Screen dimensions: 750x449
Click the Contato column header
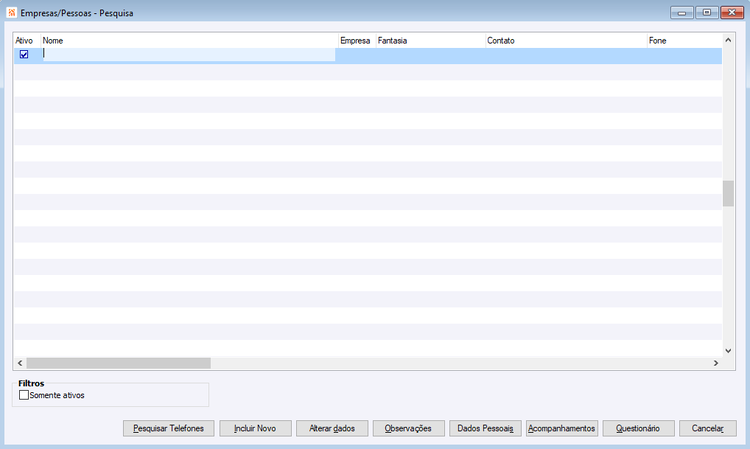tap(566, 41)
